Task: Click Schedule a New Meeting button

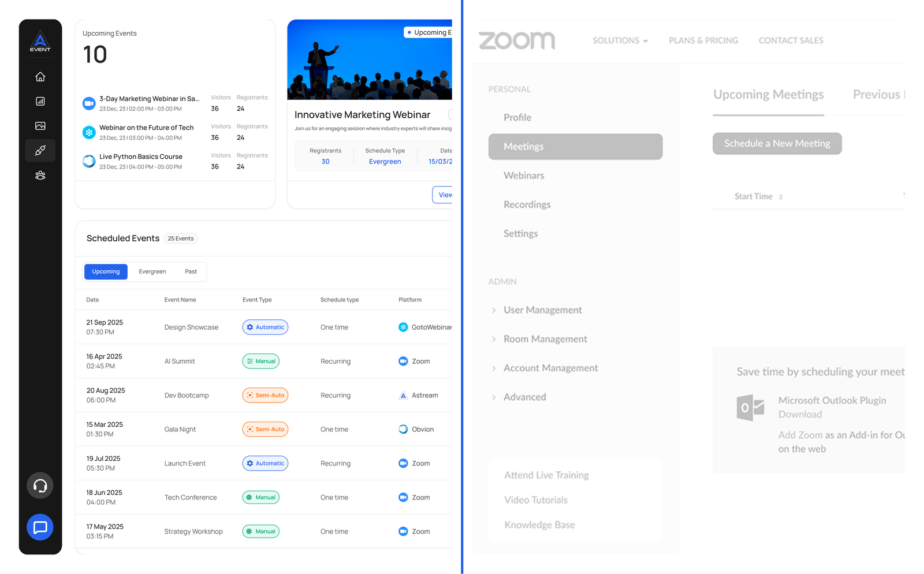Action: click(x=777, y=143)
